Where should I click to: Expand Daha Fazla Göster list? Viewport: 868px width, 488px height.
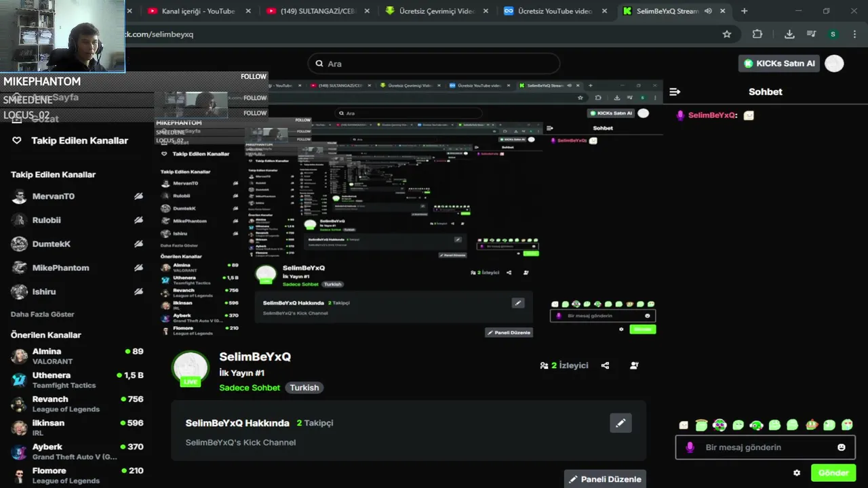(43, 314)
